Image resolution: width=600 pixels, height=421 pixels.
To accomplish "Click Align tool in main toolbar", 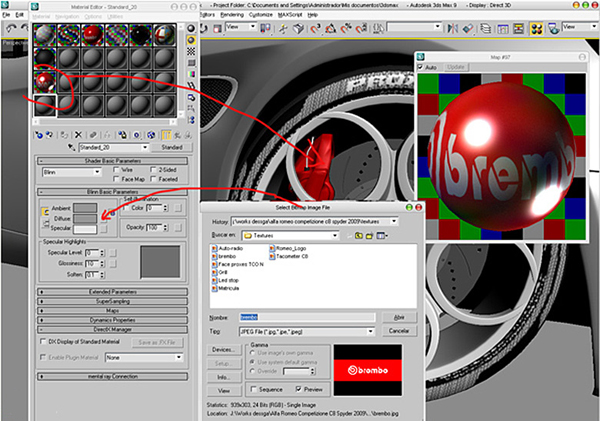I will click(468, 29).
